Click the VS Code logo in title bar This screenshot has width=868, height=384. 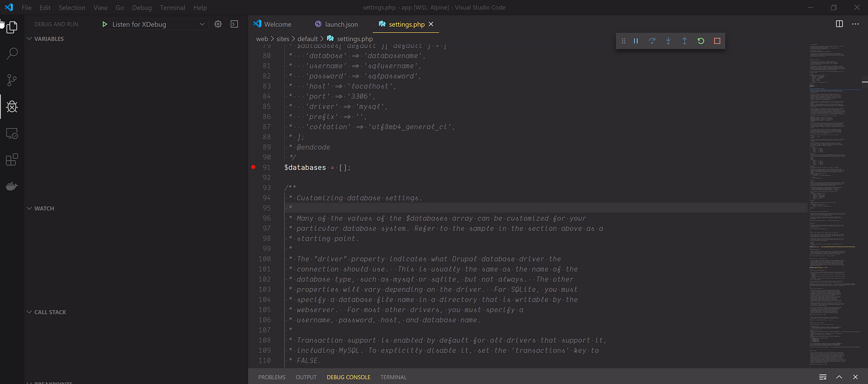pyautogui.click(x=9, y=8)
